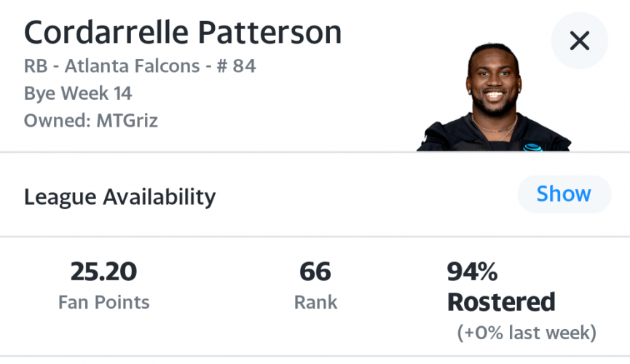Tap the 66 rank number

click(x=315, y=272)
